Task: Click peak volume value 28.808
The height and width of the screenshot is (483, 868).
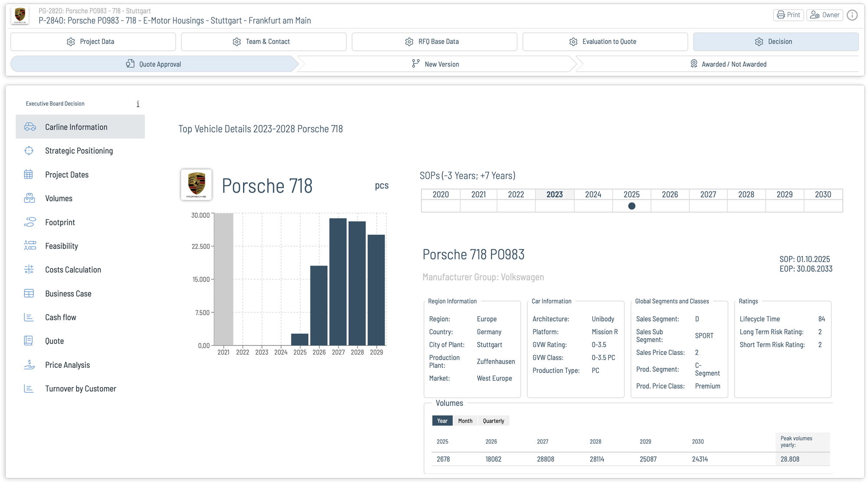Action: [x=790, y=459]
